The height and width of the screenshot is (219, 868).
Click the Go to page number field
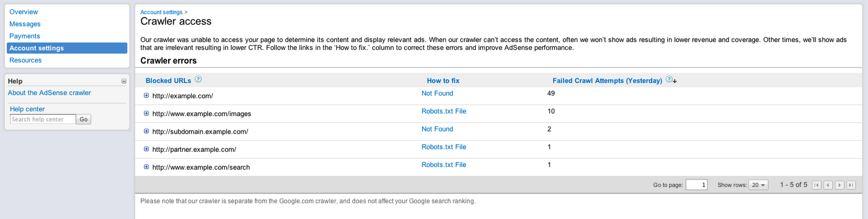click(x=696, y=185)
